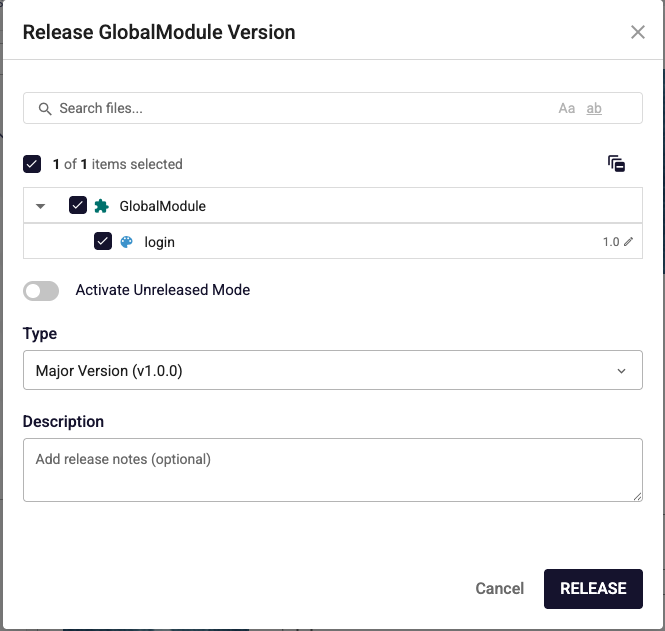Click the collapse all items icon
Screen dimensions: 665x631
coord(616,164)
